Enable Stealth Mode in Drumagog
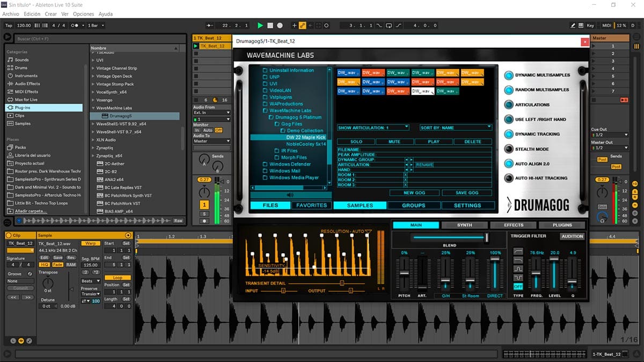The image size is (644, 362). (x=508, y=149)
